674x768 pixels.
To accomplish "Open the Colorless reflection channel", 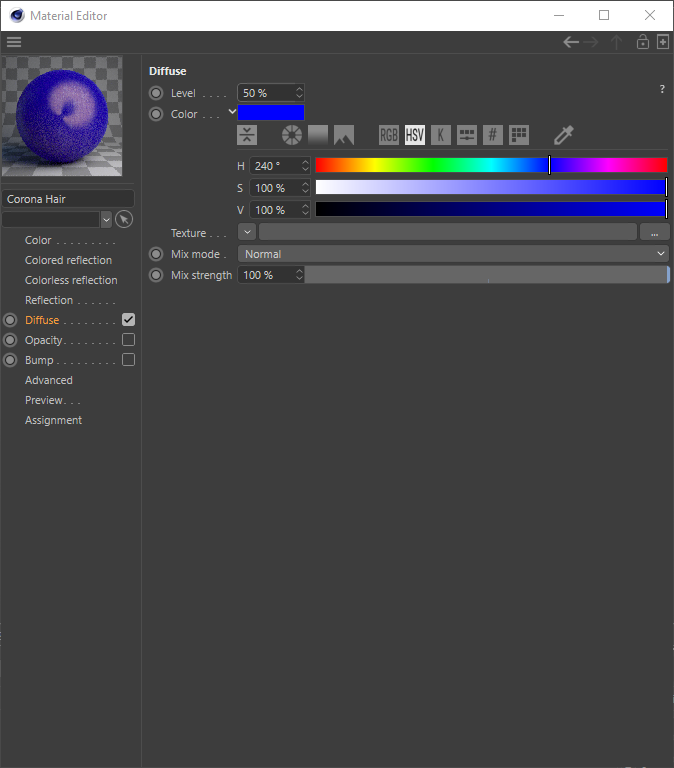I will tap(71, 280).
